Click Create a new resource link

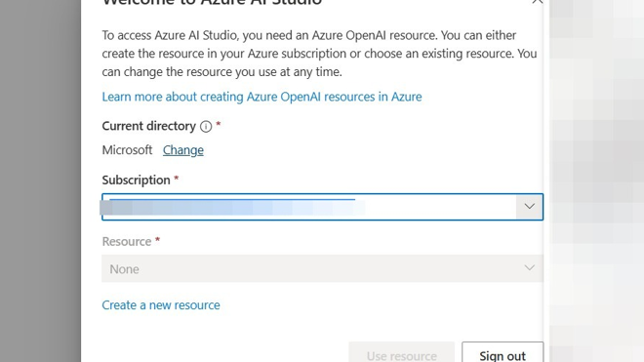(161, 304)
